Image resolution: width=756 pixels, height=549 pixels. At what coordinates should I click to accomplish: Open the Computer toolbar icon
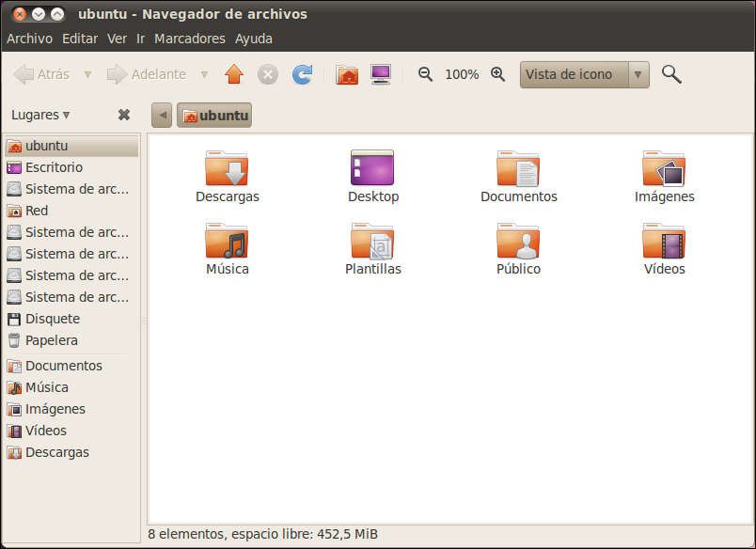point(381,74)
